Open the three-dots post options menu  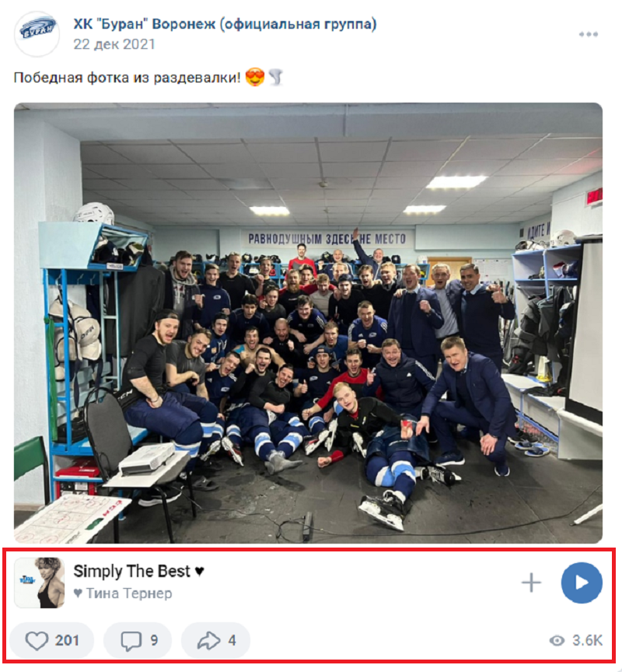[x=588, y=34]
